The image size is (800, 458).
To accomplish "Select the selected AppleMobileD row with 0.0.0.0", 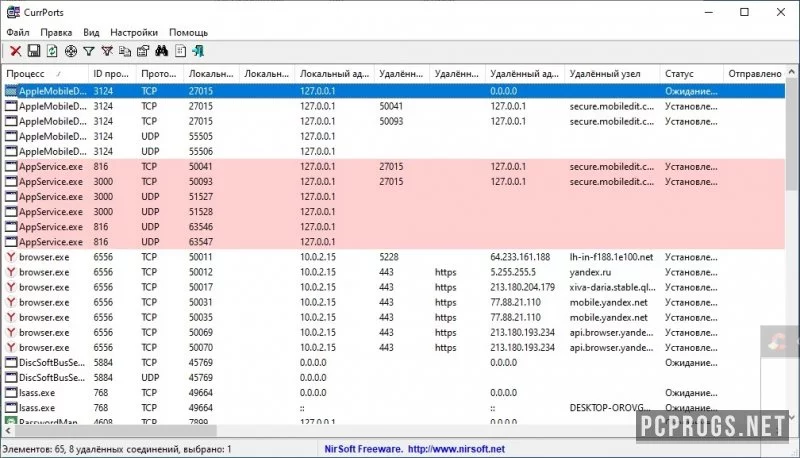I will coord(394,91).
